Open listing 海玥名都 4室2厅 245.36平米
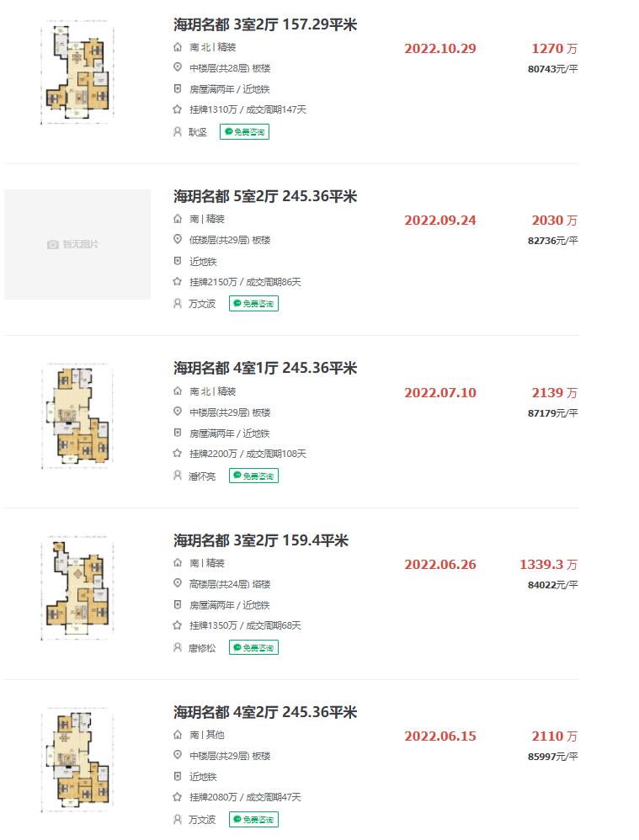Viewport: 639px width, 840px height. [265, 712]
